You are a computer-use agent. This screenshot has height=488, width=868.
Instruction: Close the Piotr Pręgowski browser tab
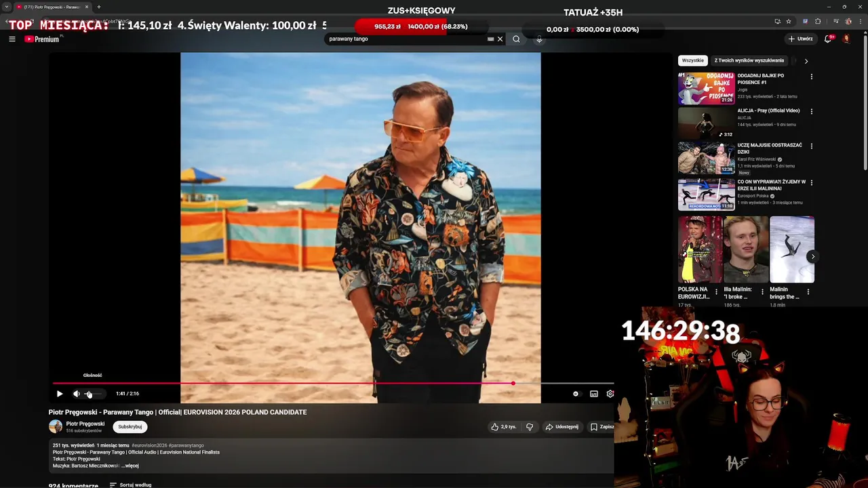[87, 7]
